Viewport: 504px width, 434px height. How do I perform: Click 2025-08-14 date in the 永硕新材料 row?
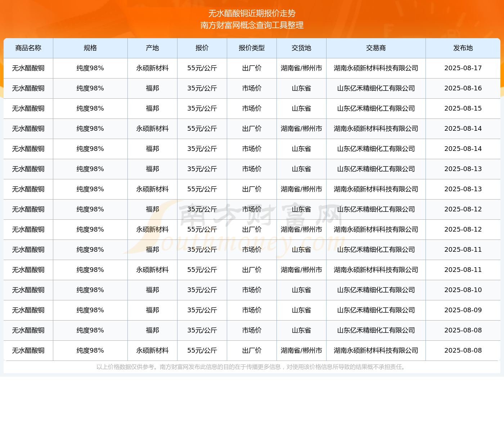463,129
